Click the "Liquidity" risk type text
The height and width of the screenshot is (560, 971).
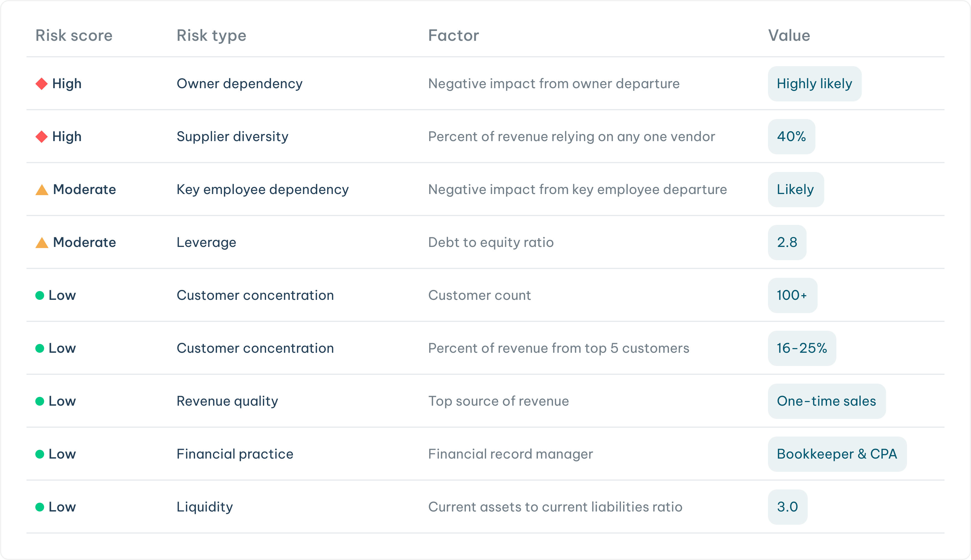[x=205, y=507]
